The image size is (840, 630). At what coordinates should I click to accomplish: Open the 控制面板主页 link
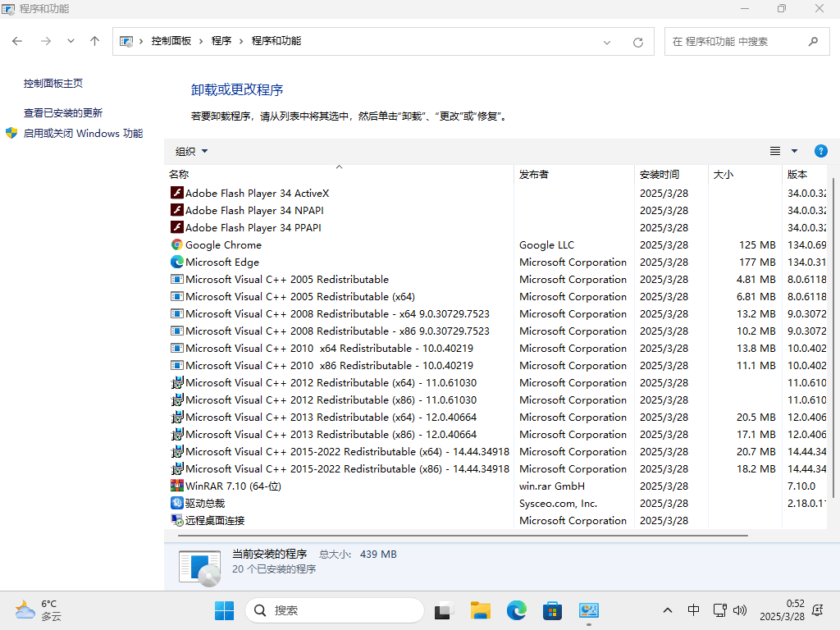tap(53, 83)
